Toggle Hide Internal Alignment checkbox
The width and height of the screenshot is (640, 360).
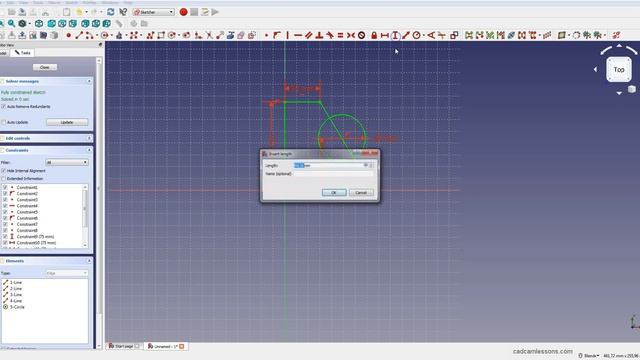(4, 171)
